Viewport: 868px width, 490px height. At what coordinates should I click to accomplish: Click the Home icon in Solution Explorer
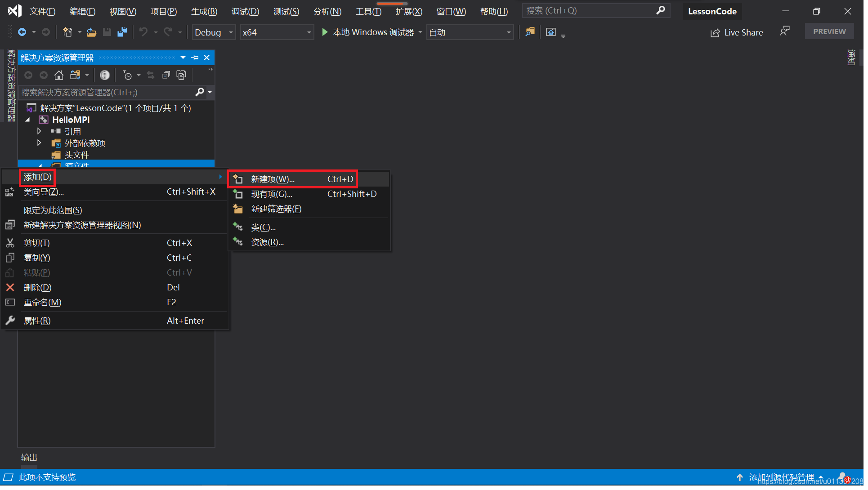tap(59, 75)
